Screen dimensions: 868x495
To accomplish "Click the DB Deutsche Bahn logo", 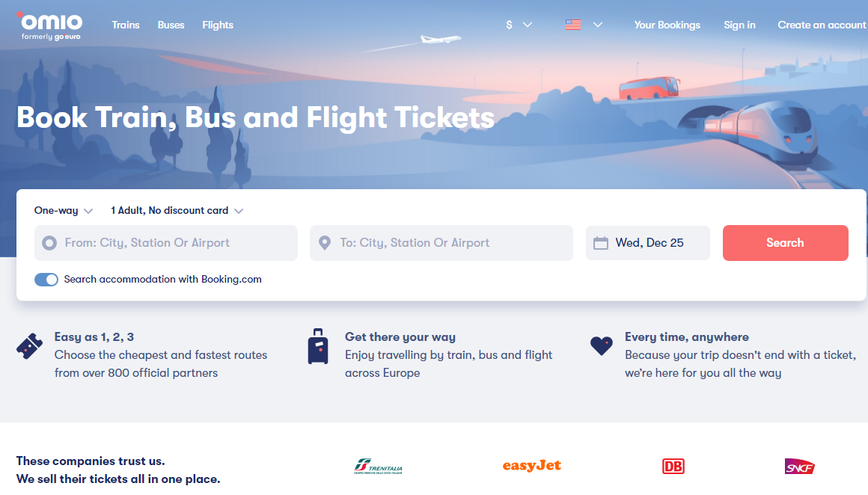I will click(x=673, y=467).
